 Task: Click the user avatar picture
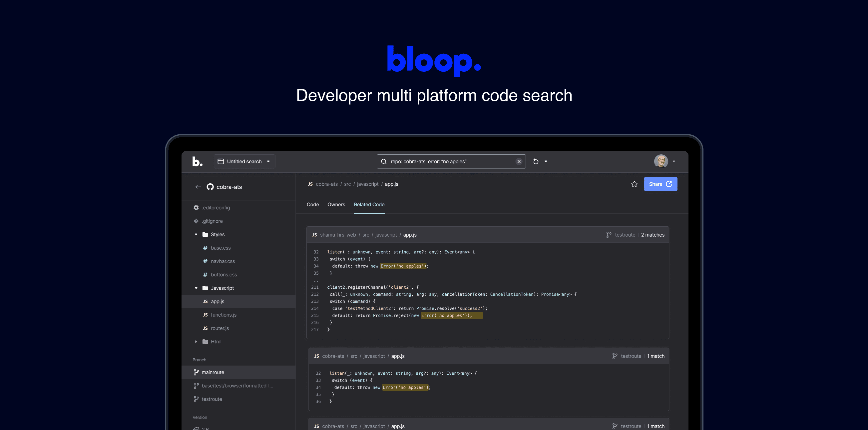point(661,161)
